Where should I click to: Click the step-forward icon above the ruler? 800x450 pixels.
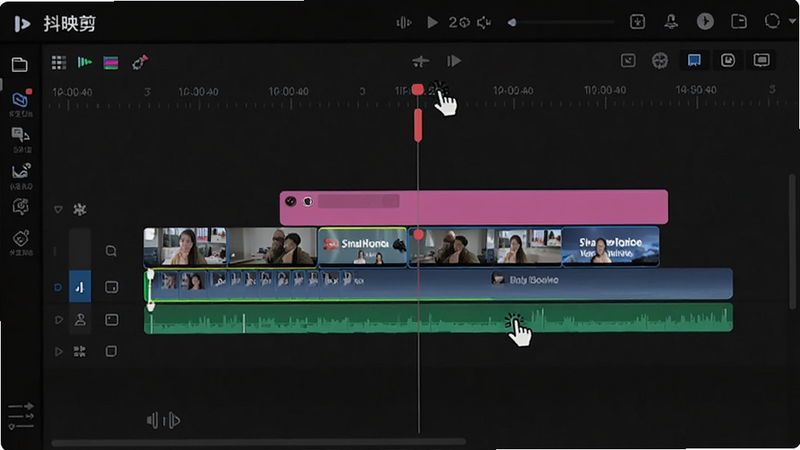click(454, 61)
